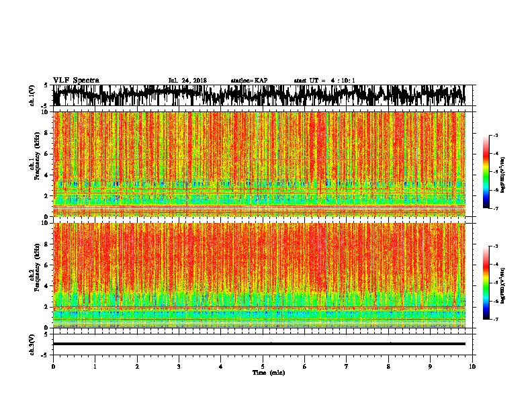Click the '6' kHz tick of ch.1 spectrogram
Viewport: 532px width, 411px height.
(47, 154)
